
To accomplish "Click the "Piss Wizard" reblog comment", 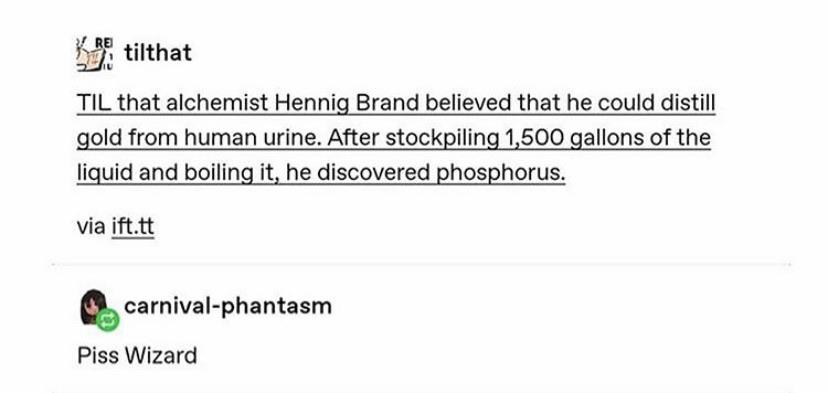I will [137, 355].
